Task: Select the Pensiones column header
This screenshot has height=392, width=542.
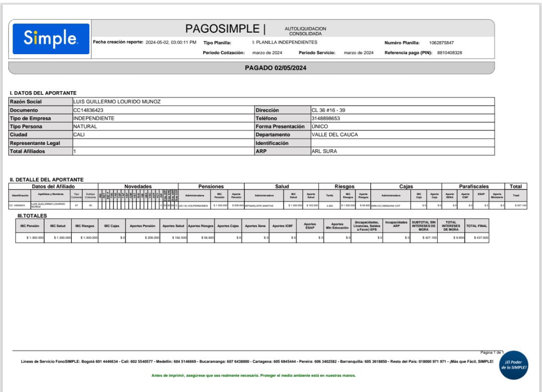Action: coord(211,186)
